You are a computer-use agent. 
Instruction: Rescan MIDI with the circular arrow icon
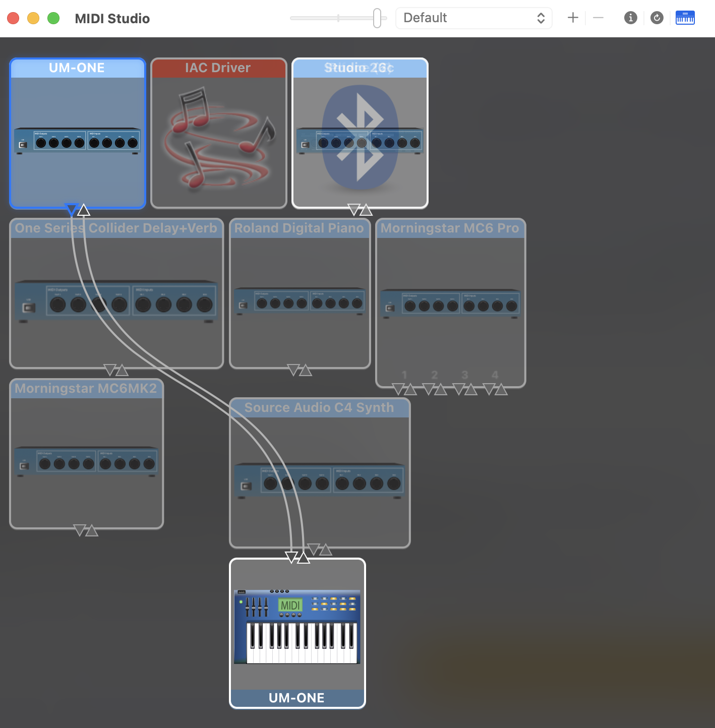[657, 18]
